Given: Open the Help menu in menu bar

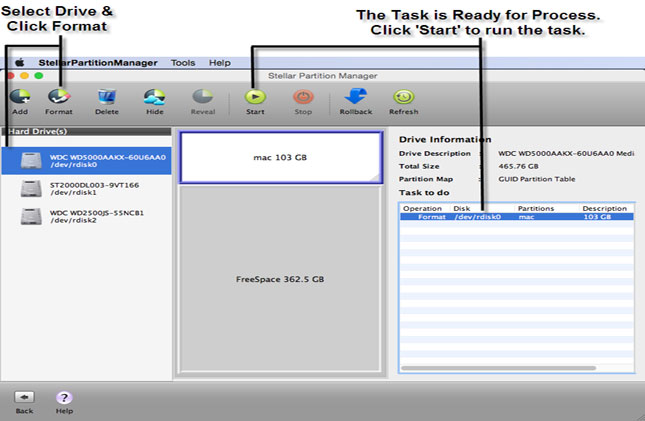Looking at the screenshot, I should coord(220,63).
